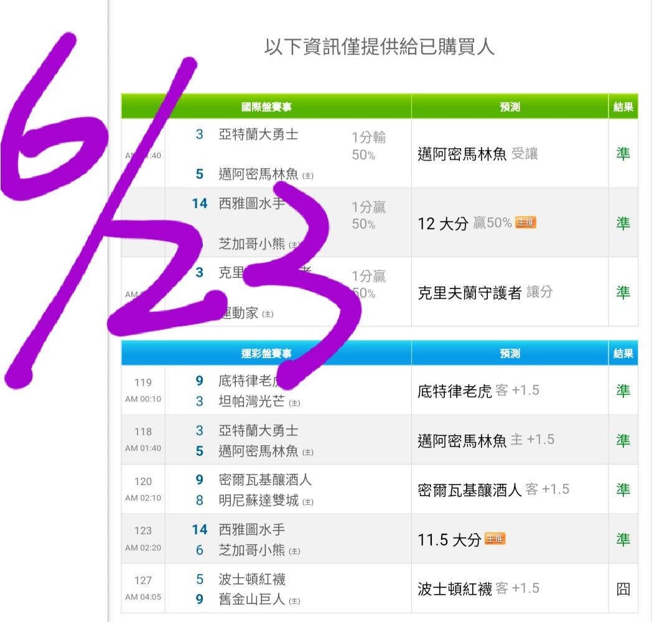672x622 pixels.
Task: Click 準 result in game 120 row
Action: click(x=623, y=489)
